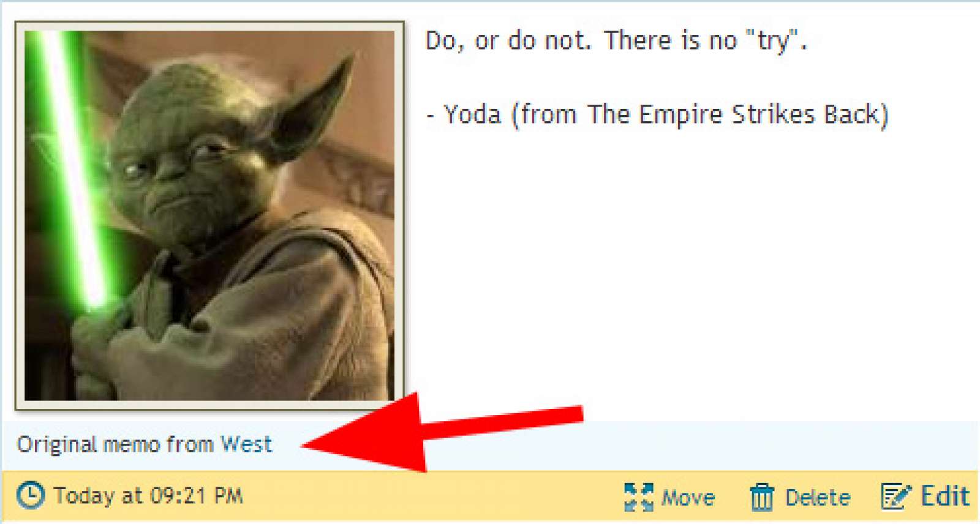
Task: Click the Edit pencil-and-paper icon
Action: 897,496
